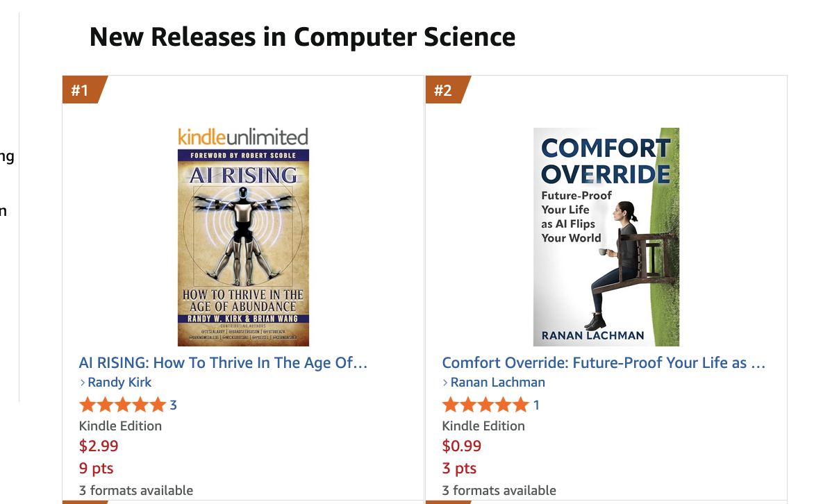Open the AI Rising book cover

[x=243, y=246]
